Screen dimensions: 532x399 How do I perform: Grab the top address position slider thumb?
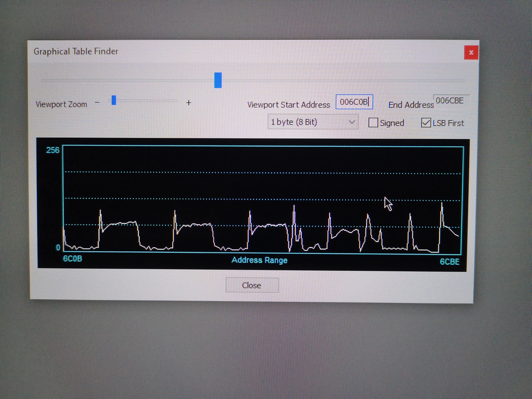click(218, 80)
